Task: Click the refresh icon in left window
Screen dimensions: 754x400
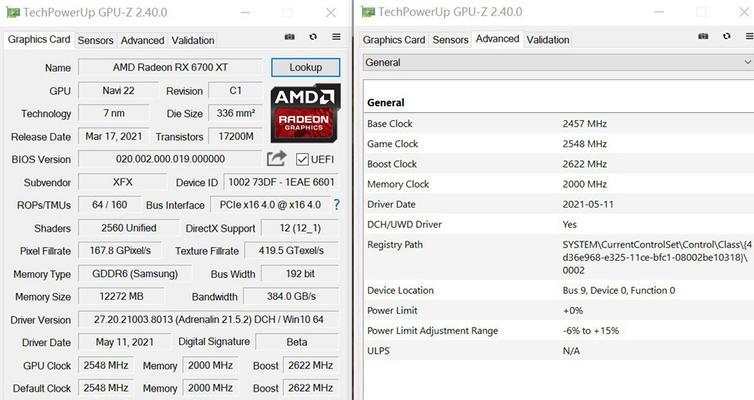Action: tap(313, 37)
